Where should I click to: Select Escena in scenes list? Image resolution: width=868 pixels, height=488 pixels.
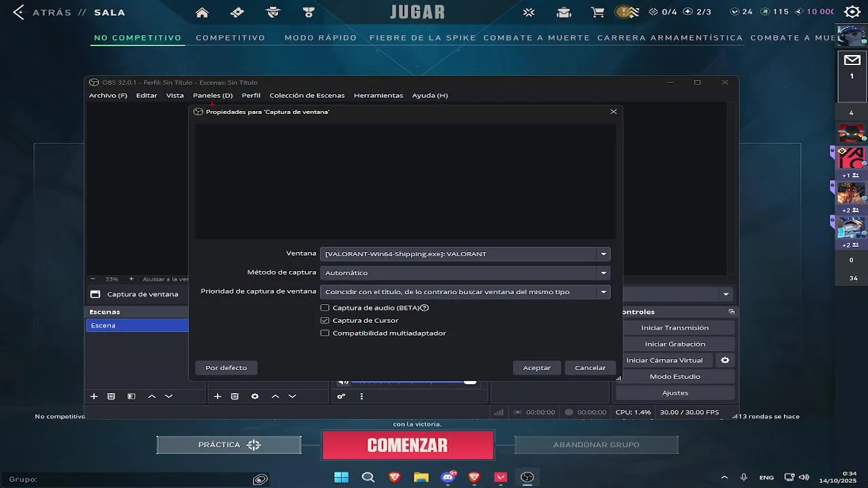pyautogui.click(x=137, y=325)
